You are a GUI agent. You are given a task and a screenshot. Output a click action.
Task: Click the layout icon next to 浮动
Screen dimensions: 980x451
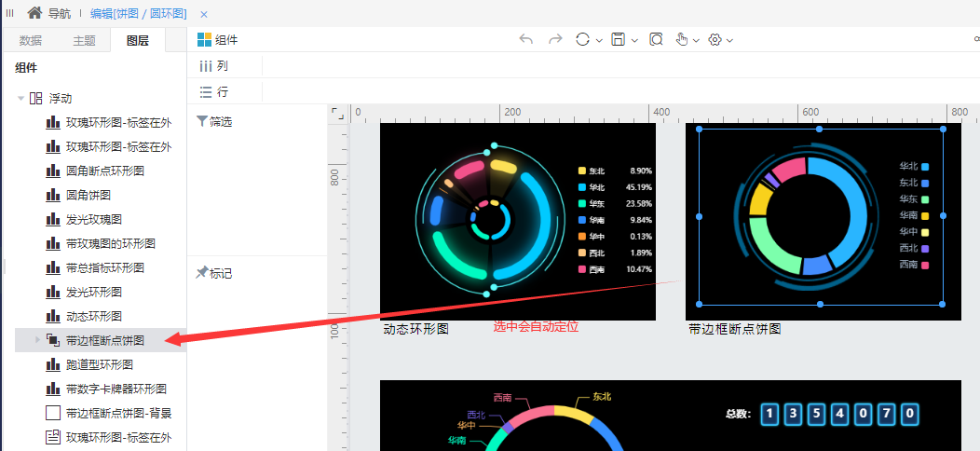click(x=36, y=98)
